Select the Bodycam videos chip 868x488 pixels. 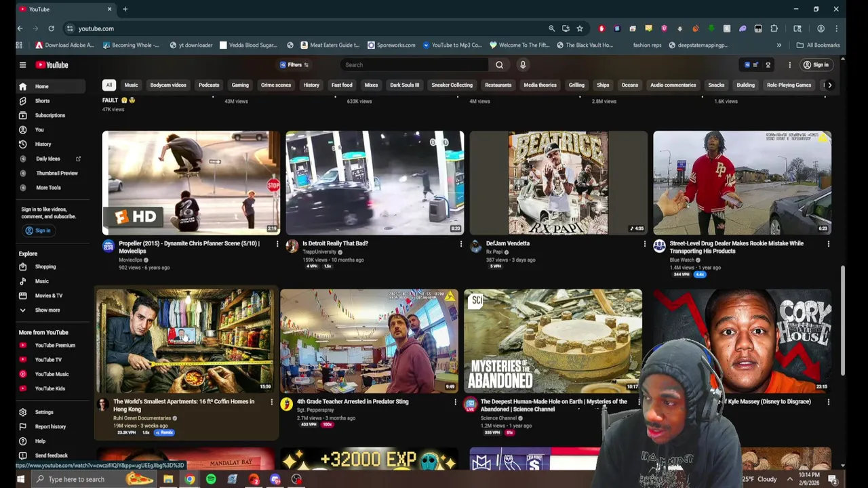tap(168, 85)
